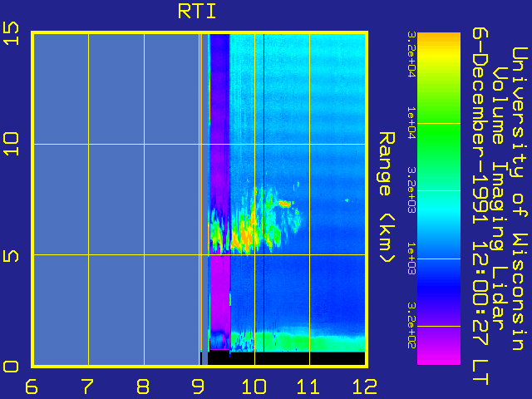Click the 6-December-1991 12:00:27 LT timestamp
Screen dimensions: 532x399
pos(480,206)
